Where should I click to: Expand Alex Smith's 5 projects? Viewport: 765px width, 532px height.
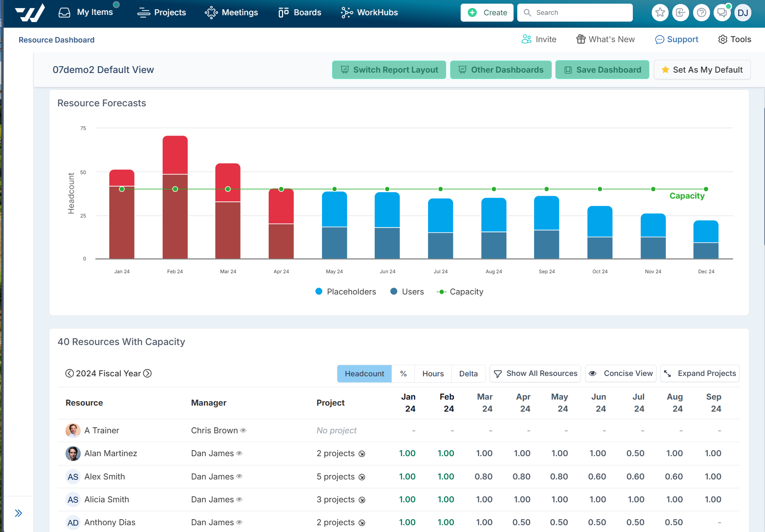[x=362, y=477]
